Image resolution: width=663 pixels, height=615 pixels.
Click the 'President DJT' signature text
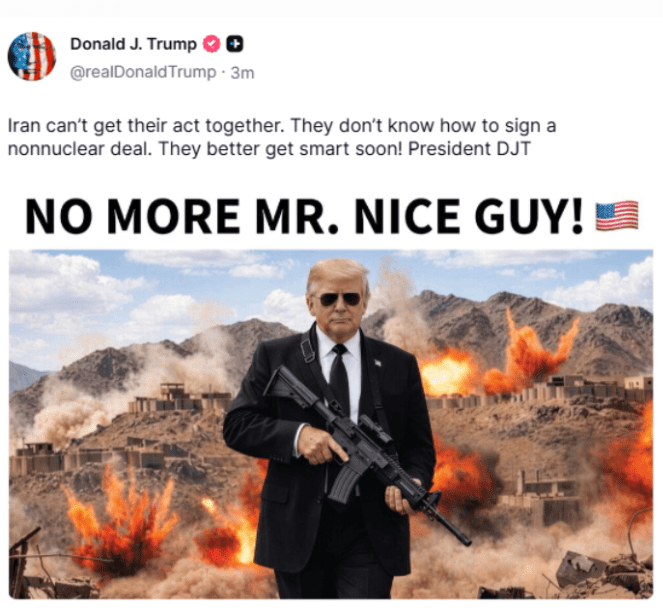coord(469,148)
